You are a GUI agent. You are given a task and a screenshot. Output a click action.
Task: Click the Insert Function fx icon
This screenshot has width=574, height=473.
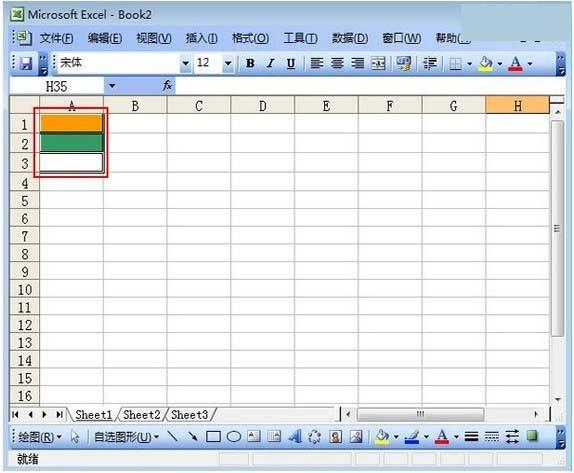pyautogui.click(x=167, y=86)
